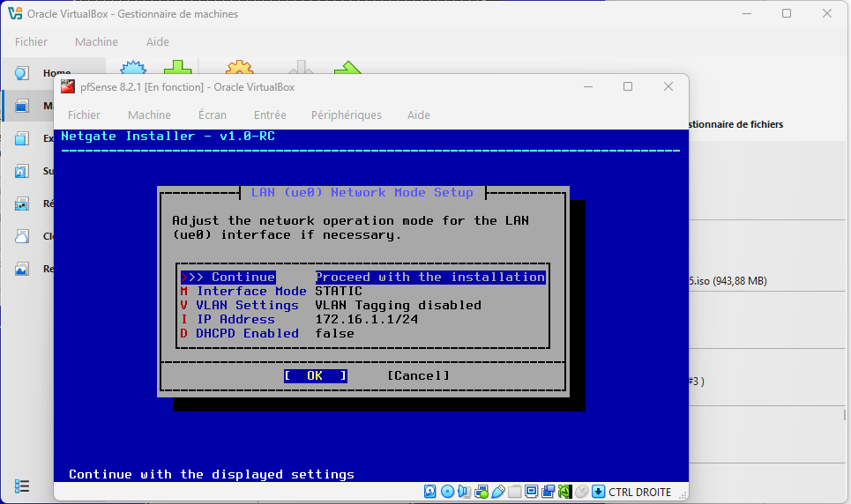Screen dimensions: 851x504
Task: Click the hard disk activity status icon
Action: click(430, 492)
